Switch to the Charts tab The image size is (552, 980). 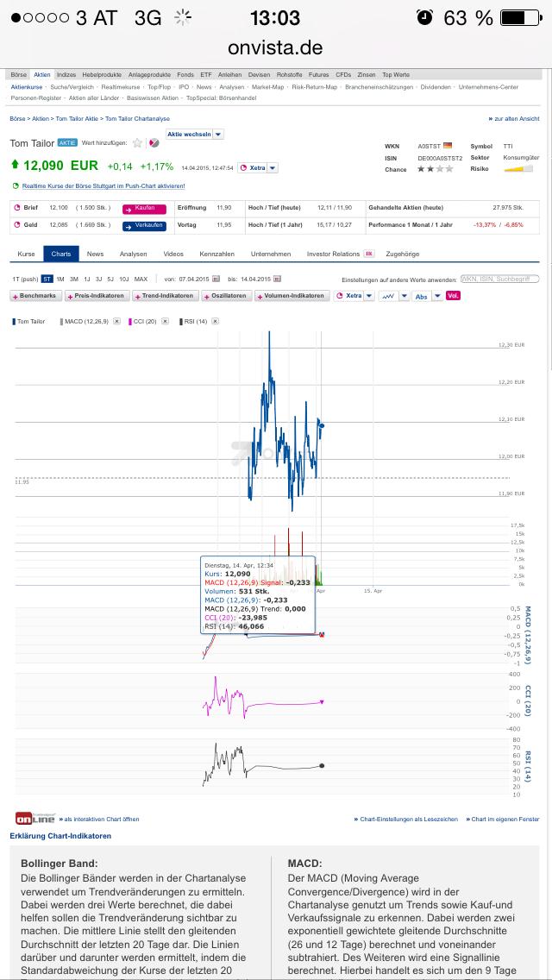click(x=61, y=254)
